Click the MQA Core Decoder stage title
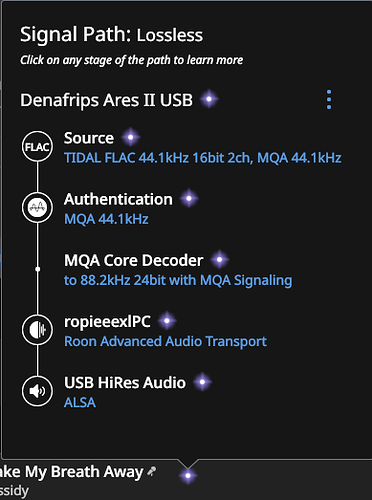This screenshot has height=500, width=372. (x=134, y=260)
